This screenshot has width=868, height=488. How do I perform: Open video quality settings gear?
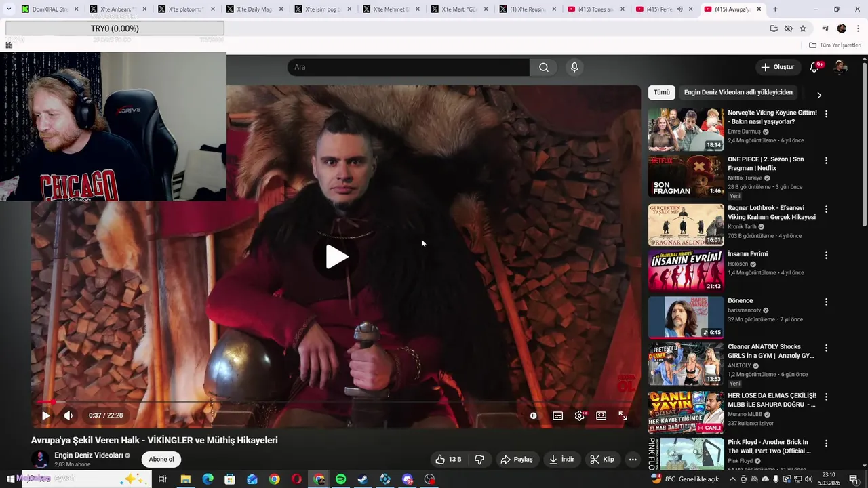tap(580, 415)
